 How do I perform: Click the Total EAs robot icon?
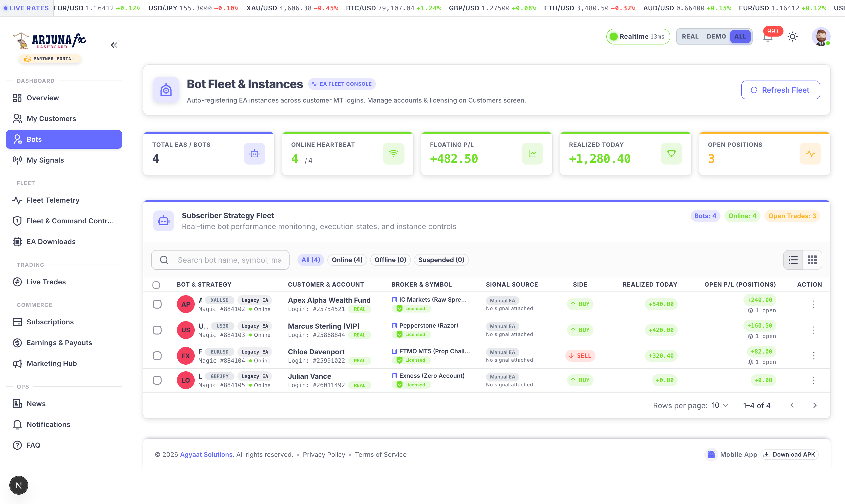(x=254, y=154)
